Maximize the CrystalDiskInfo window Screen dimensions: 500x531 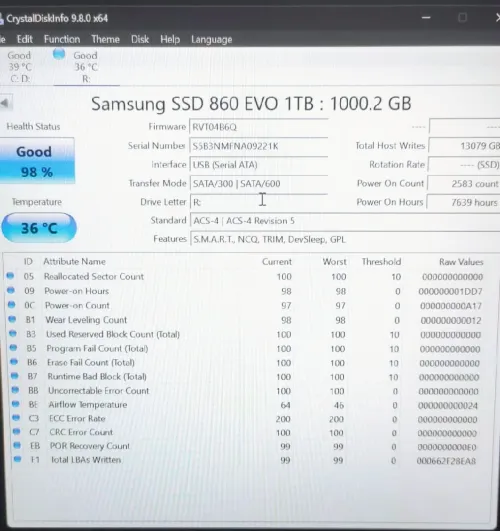pyautogui.click(x=463, y=18)
